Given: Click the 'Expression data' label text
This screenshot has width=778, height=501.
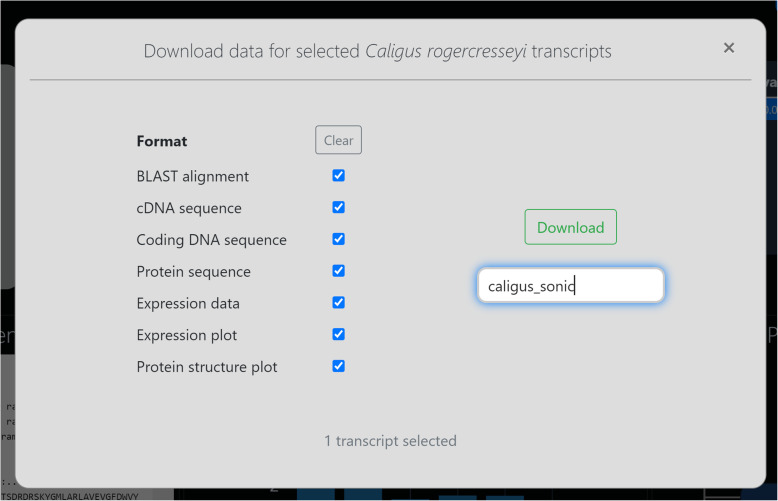Looking at the screenshot, I should pos(188,304).
